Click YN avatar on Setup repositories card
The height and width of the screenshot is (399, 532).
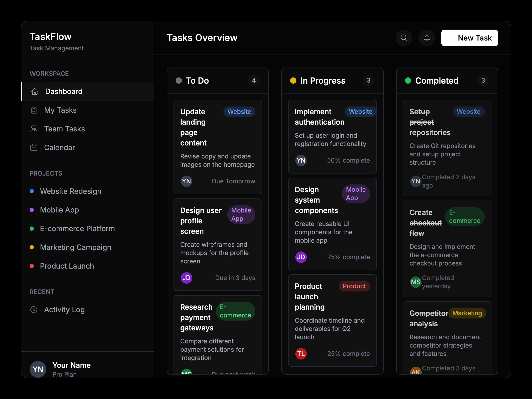pyautogui.click(x=416, y=181)
